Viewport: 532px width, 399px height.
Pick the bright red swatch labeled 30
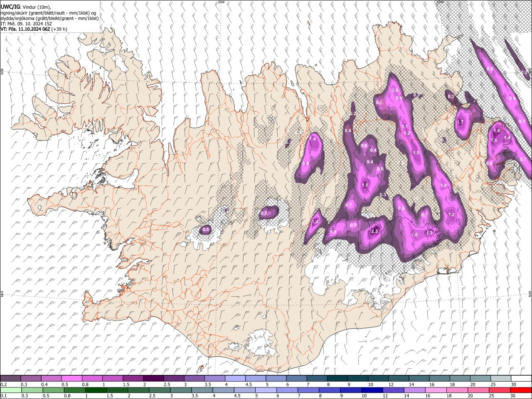click(x=521, y=390)
